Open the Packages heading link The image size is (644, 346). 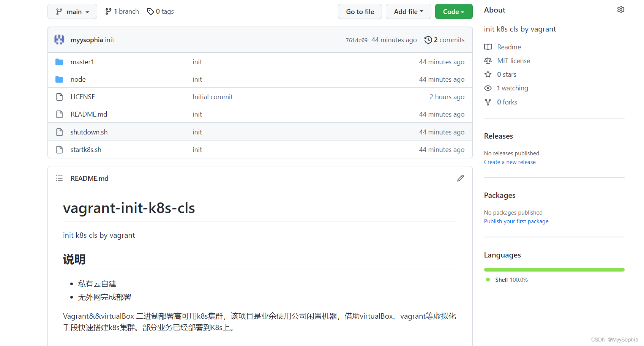(x=500, y=195)
